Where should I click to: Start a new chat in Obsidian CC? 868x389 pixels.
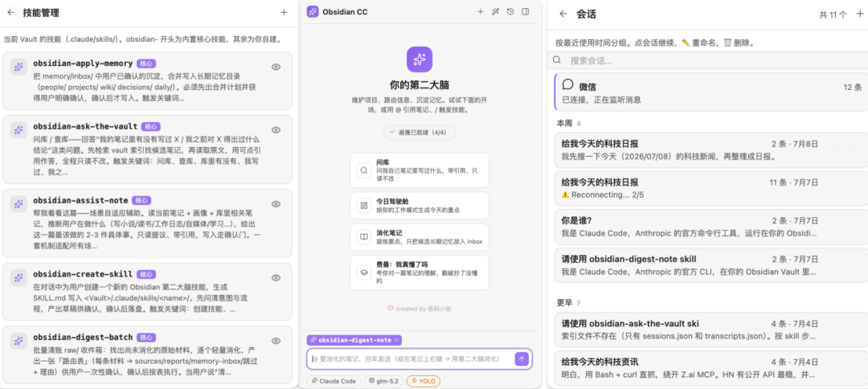click(481, 11)
